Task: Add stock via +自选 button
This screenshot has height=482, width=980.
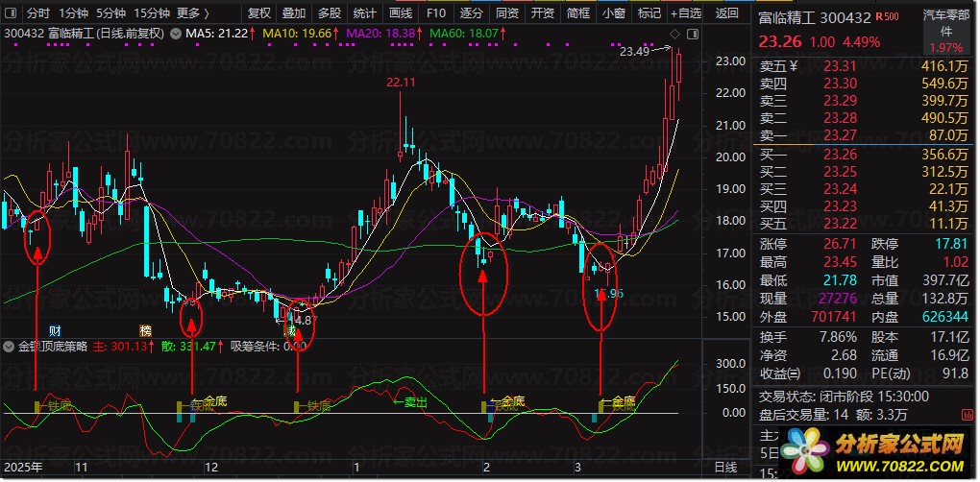Action: pyautogui.click(x=686, y=13)
